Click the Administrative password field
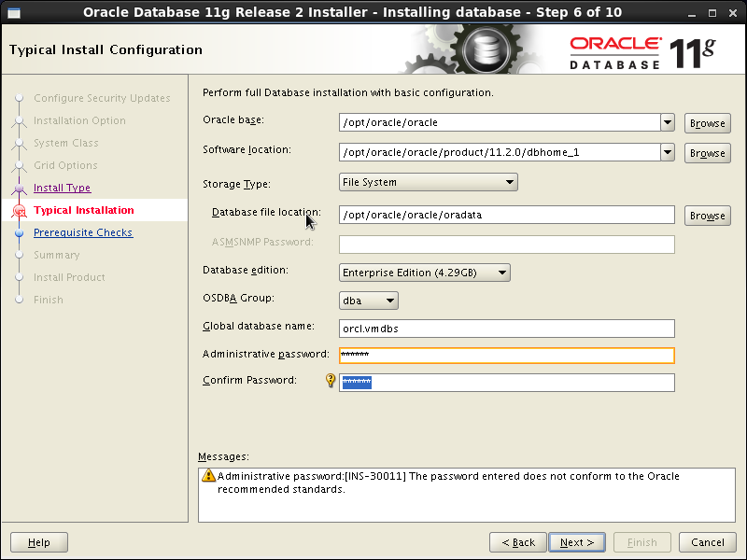The width and height of the screenshot is (747, 560). click(507, 356)
